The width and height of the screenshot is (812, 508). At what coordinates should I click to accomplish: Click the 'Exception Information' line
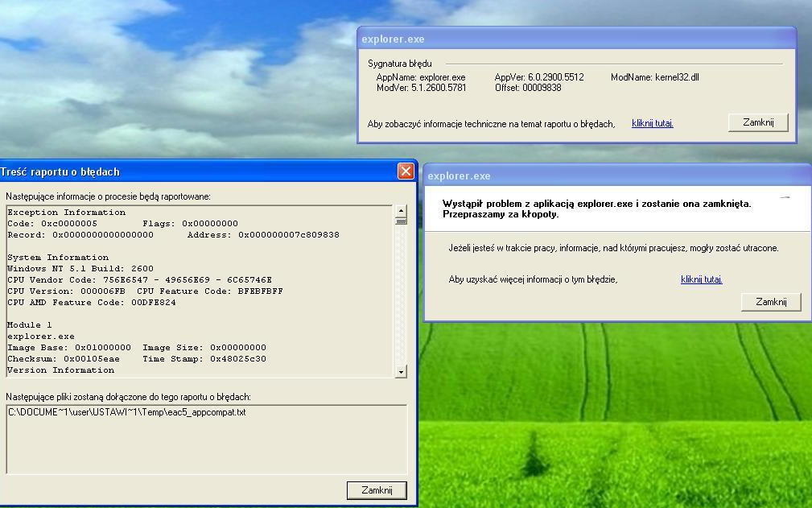66,213
